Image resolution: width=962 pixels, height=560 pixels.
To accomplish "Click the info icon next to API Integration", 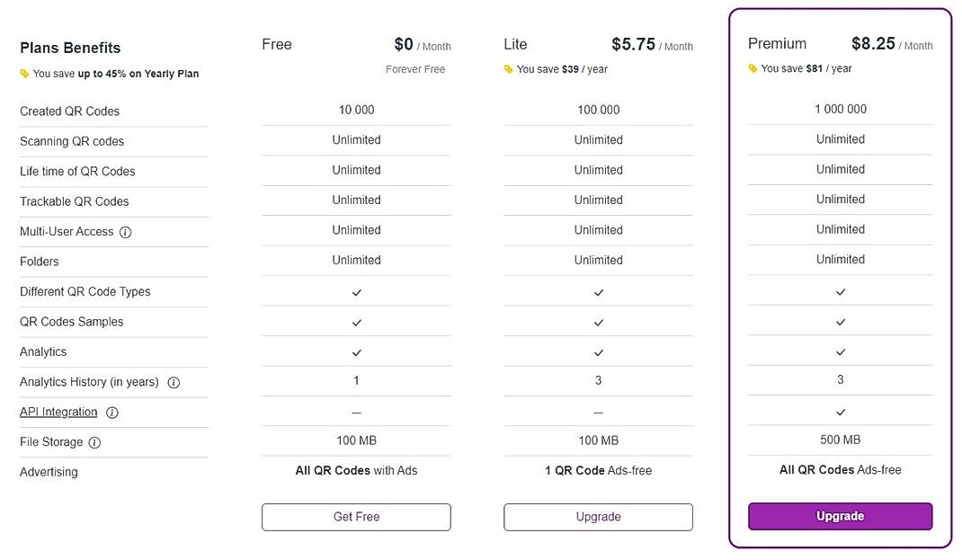I will pos(111,412).
